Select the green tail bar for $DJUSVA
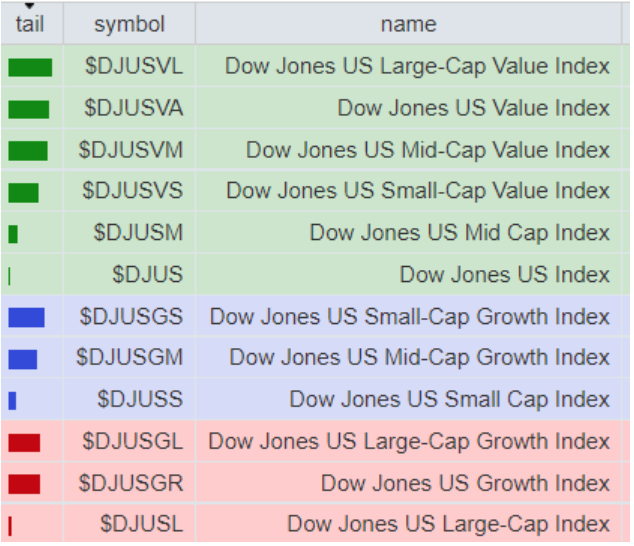 (x=28, y=109)
